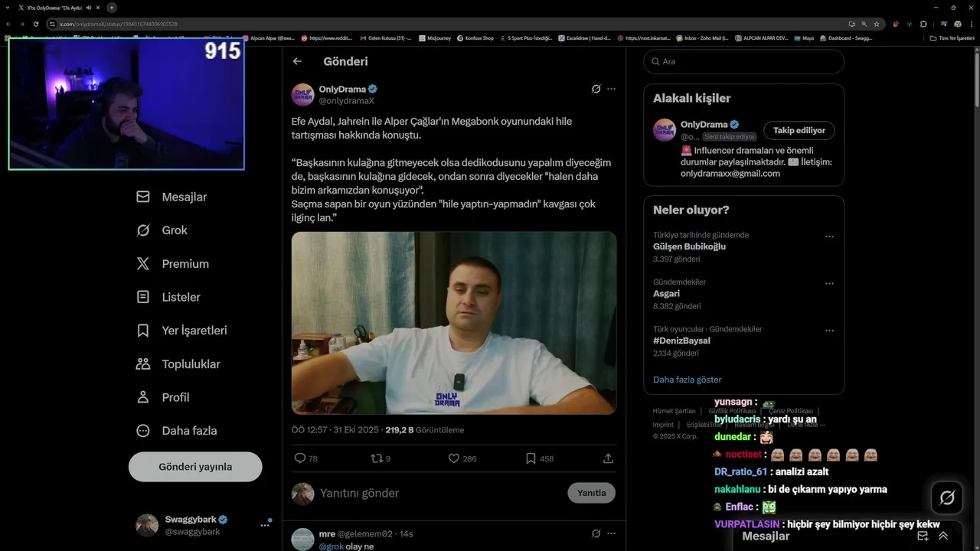This screenshot has width=980, height=551.
Task: Click the Ara search field
Action: 743,61
